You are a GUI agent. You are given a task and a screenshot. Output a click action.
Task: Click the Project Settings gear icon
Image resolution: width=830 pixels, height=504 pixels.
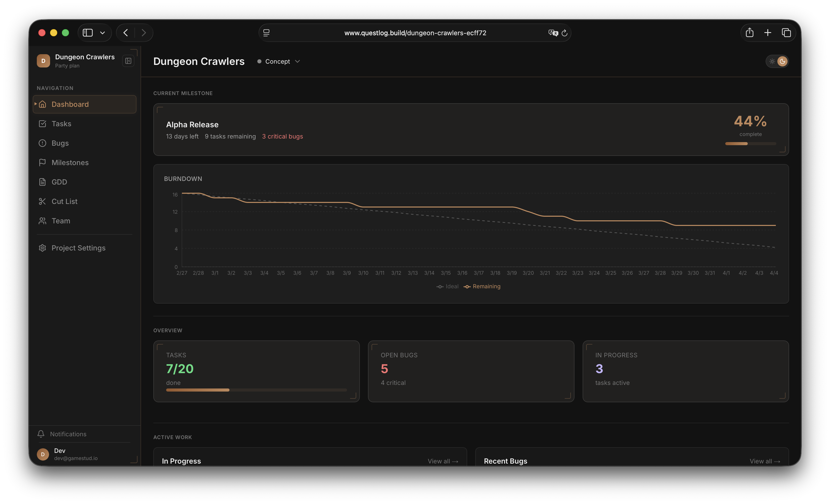(42, 248)
